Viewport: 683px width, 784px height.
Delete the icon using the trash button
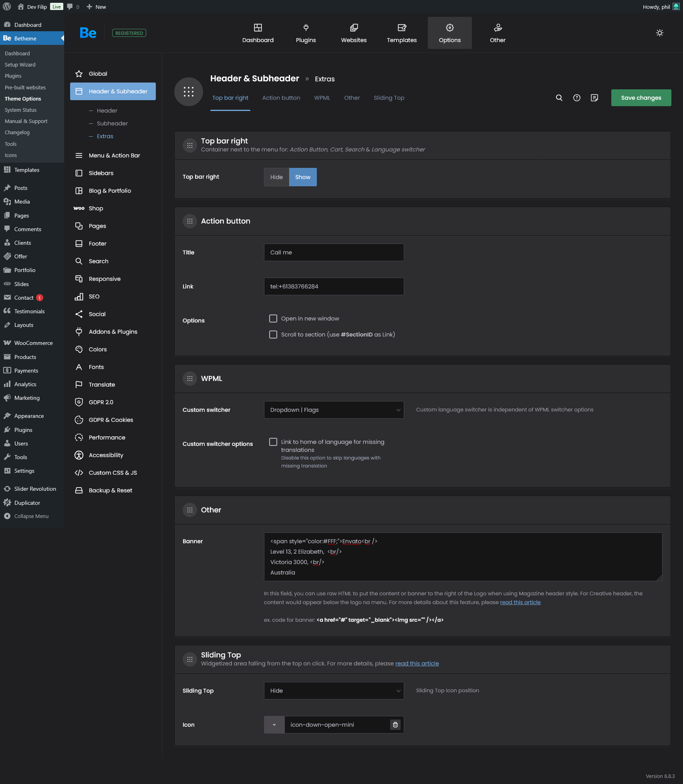[x=395, y=725]
